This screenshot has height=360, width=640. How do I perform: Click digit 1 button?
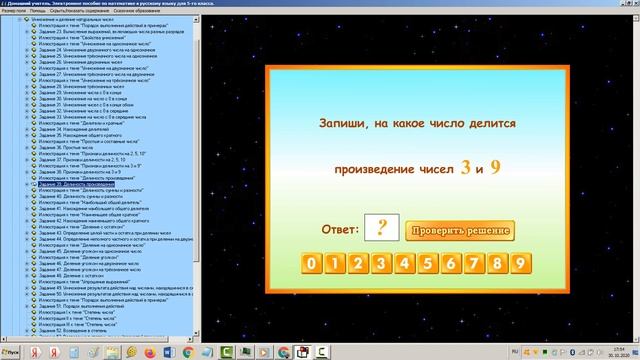pos(335,263)
